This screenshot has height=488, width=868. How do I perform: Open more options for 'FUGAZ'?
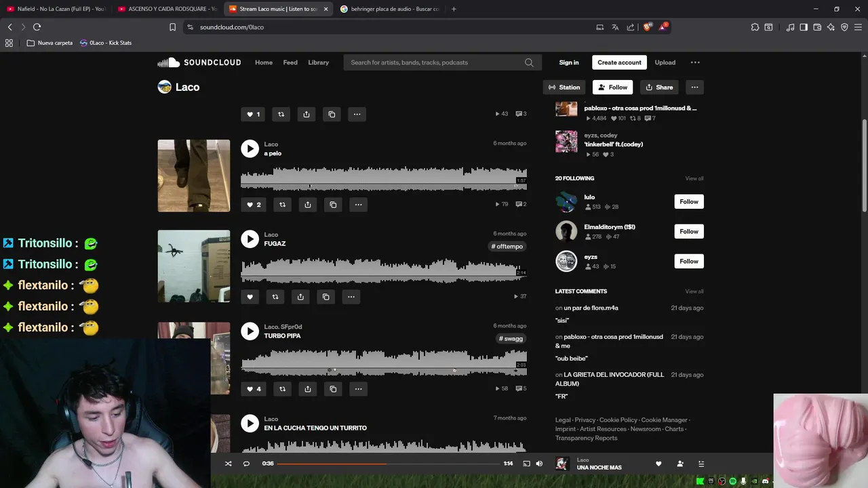[x=351, y=297]
